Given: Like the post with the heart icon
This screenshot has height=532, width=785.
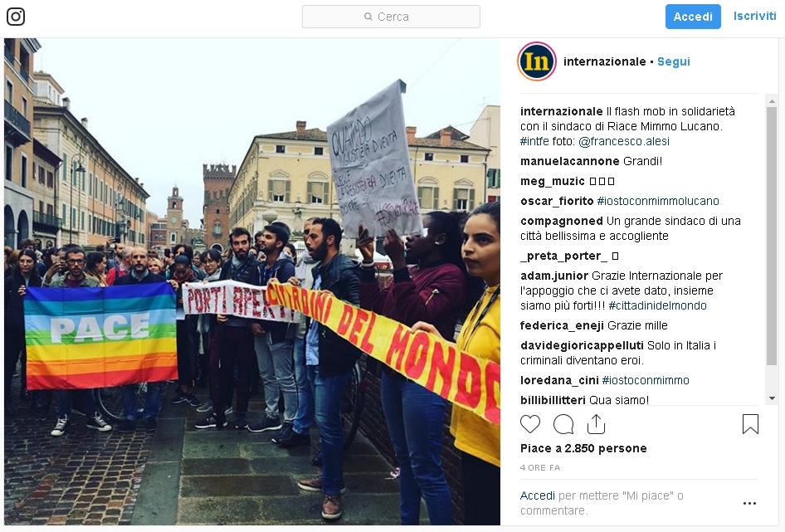Looking at the screenshot, I should (x=530, y=424).
